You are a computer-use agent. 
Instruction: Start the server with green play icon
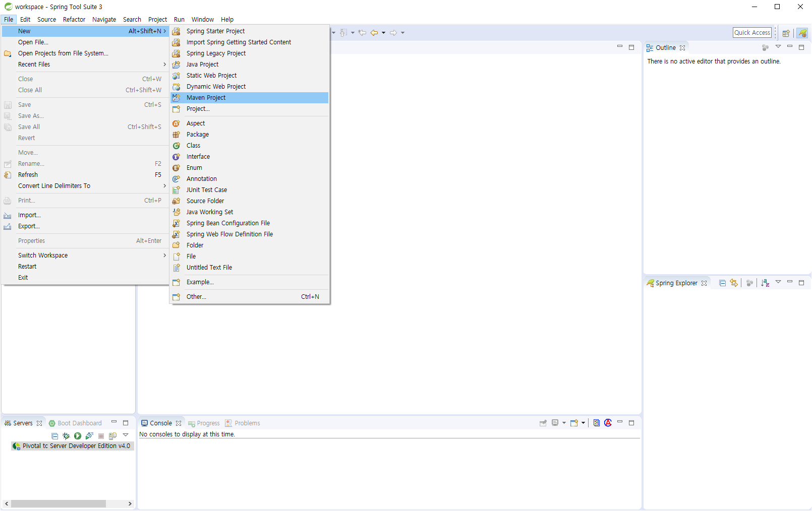(x=78, y=436)
